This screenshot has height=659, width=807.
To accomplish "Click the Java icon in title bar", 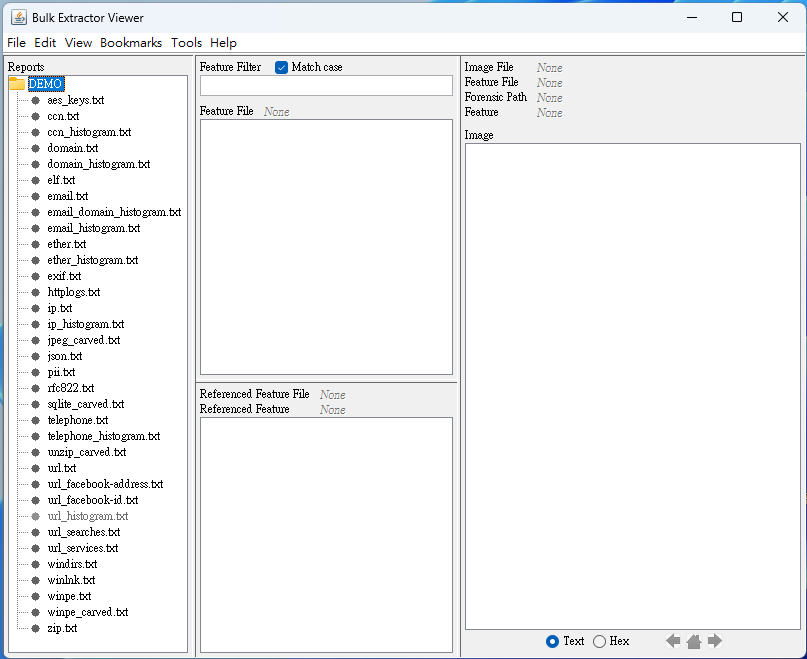I will point(19,18).
